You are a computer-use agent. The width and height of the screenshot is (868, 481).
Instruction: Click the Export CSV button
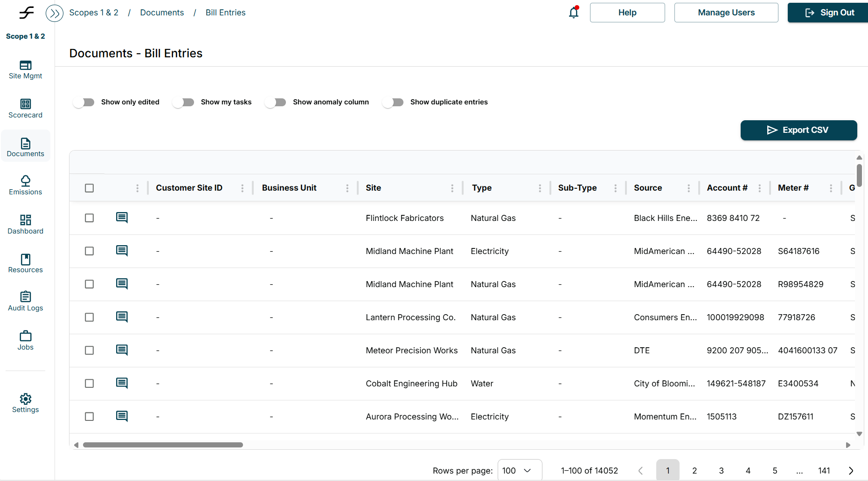click(x=798, y=130)
